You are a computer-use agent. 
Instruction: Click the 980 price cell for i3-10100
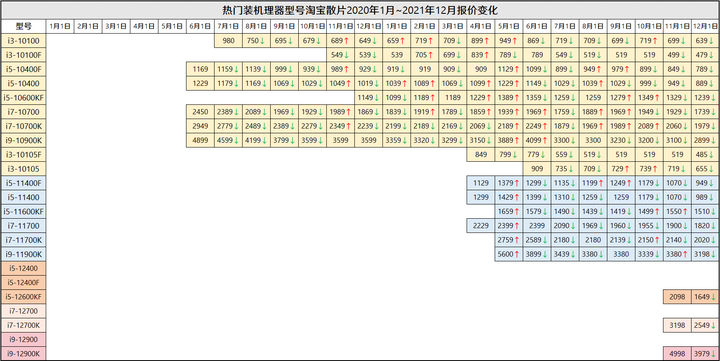[x=228, y=40]
